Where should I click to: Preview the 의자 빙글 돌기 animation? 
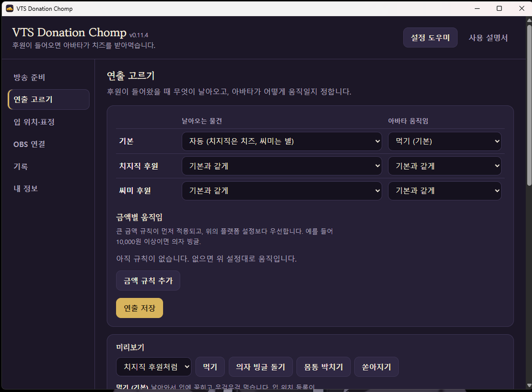point(261,366)
